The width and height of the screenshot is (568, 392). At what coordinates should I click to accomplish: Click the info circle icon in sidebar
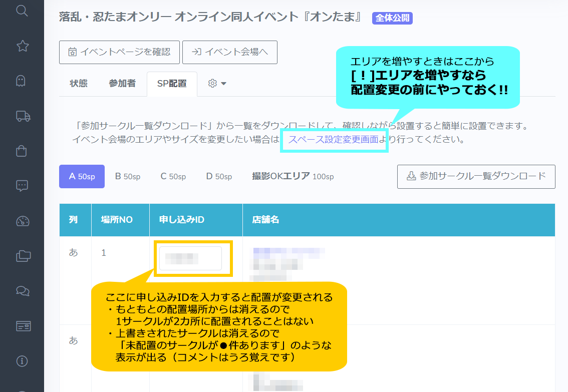pyautogui.click(x=22, y=361)
